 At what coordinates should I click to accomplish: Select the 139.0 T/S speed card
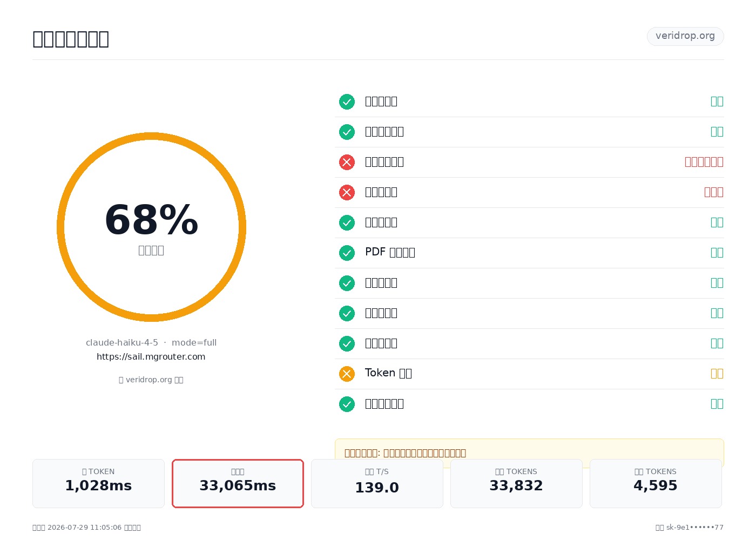click(x=377, y=483)
